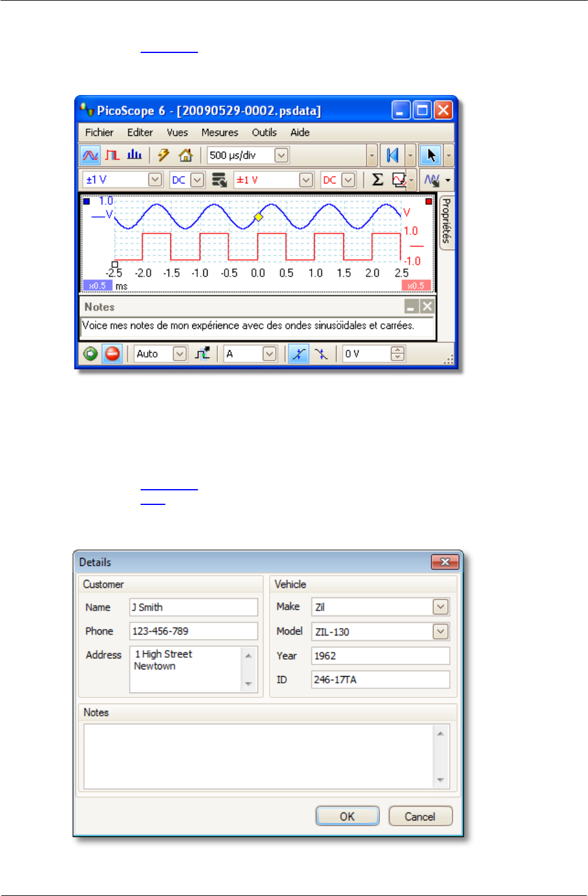588x896 pixels.
Task: Click the customer Address text box
Action: [x=194, y=669]
